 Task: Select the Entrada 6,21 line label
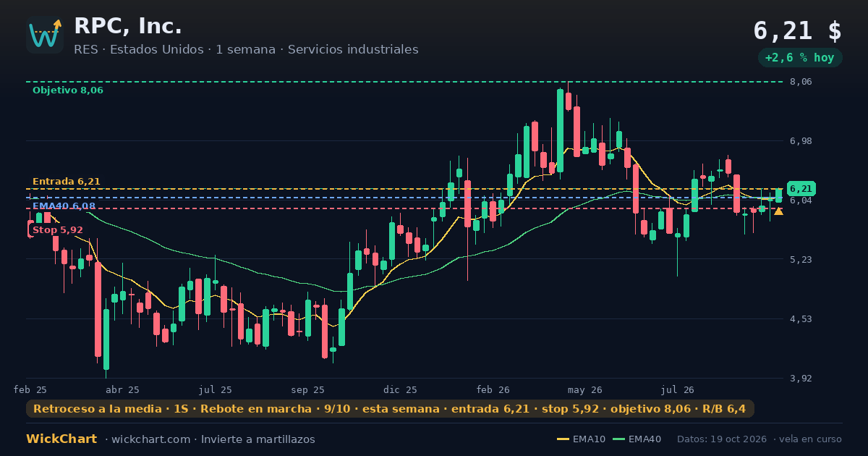click(x=67, y=182)
